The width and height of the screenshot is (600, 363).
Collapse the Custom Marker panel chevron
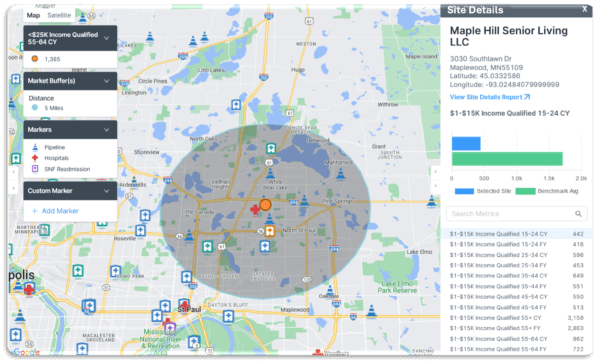pos(107,190)
